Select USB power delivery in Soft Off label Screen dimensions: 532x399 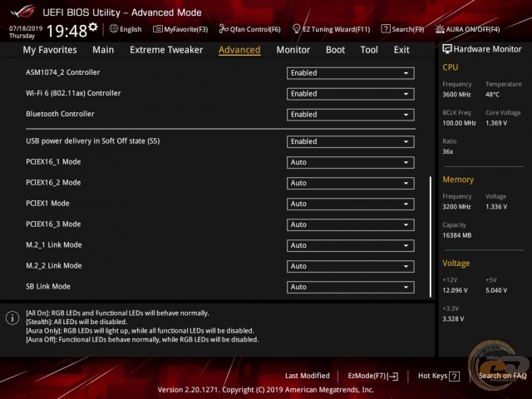(92, 140)
